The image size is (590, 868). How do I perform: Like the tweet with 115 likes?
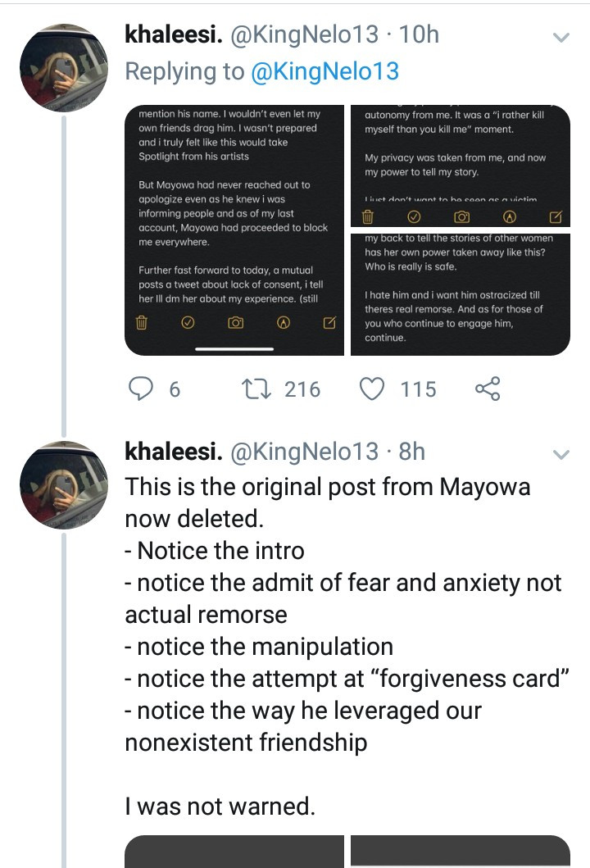click(372, 389)
